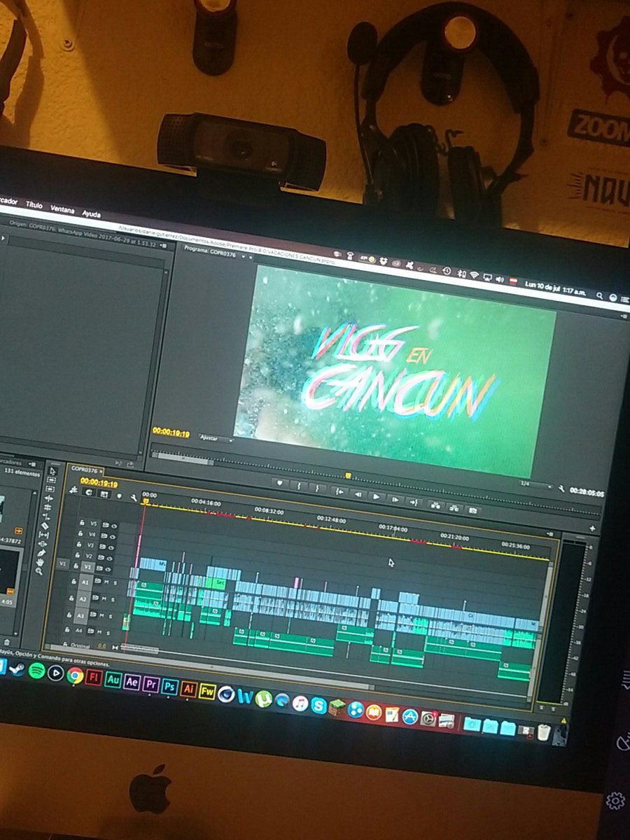Go to In point
The image size is (630, 840).
(340, 491)
